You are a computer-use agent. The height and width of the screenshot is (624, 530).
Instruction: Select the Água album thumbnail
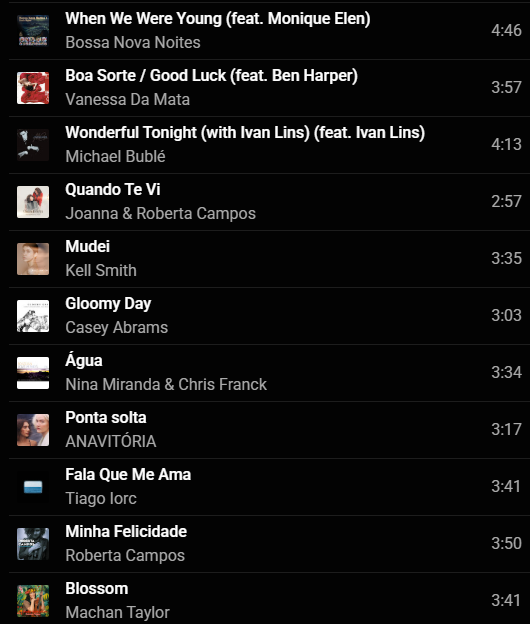(33, 372)
